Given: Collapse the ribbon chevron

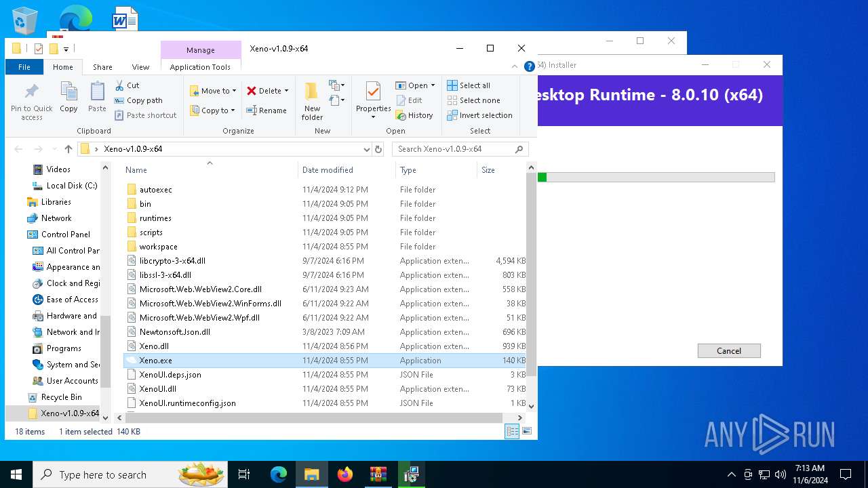Looking at the screenshot, I should tap(515, 66).
